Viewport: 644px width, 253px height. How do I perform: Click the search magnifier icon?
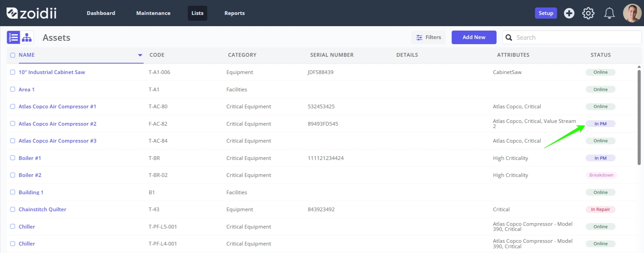(509, 37)
